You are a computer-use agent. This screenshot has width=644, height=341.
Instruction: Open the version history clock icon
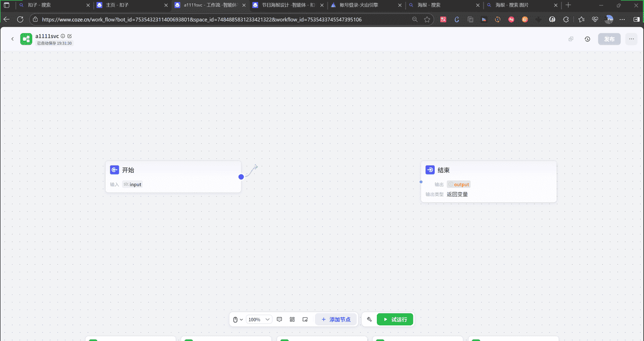pos(587,39)
